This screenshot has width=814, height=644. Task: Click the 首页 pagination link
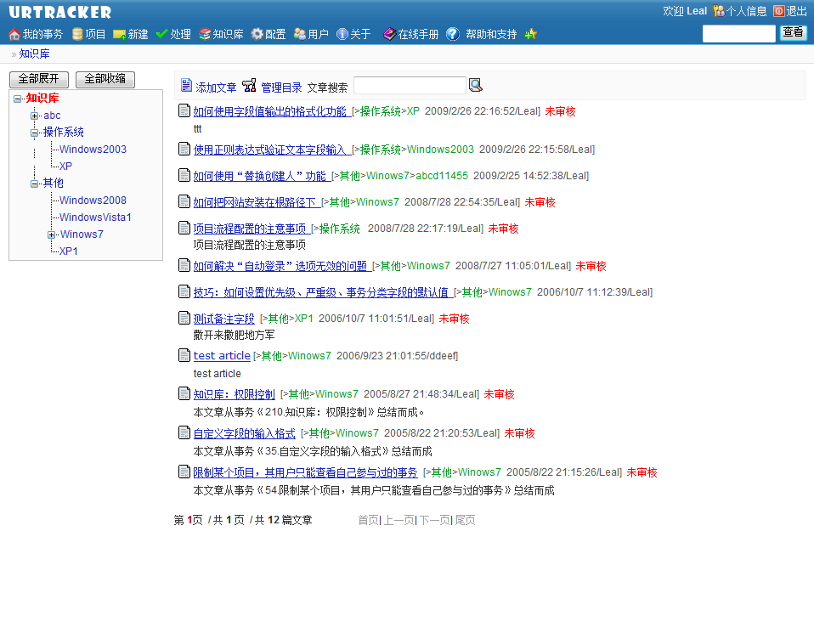tap(369, 520)
